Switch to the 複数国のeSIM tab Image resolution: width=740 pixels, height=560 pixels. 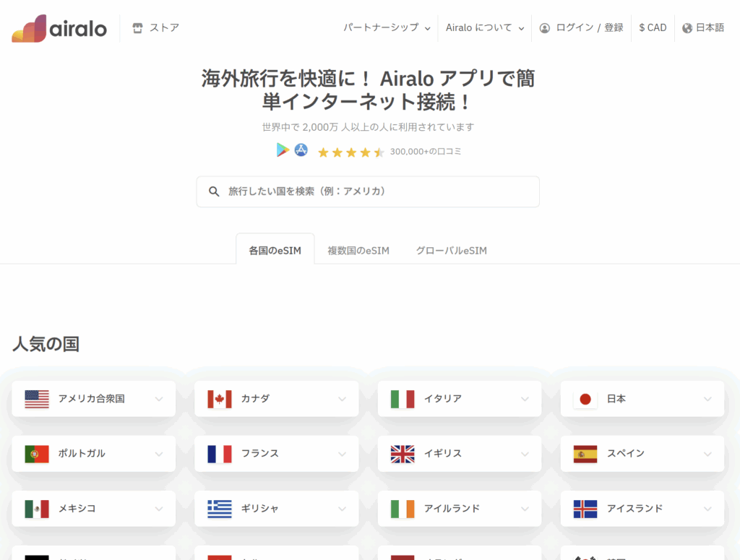(x=358, y=251)
